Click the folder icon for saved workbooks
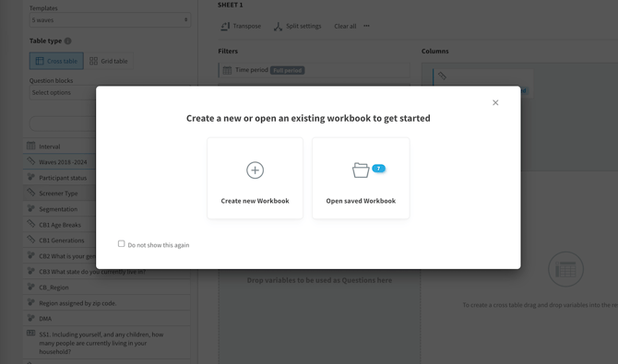618x364 pixels. coord(361,170)
